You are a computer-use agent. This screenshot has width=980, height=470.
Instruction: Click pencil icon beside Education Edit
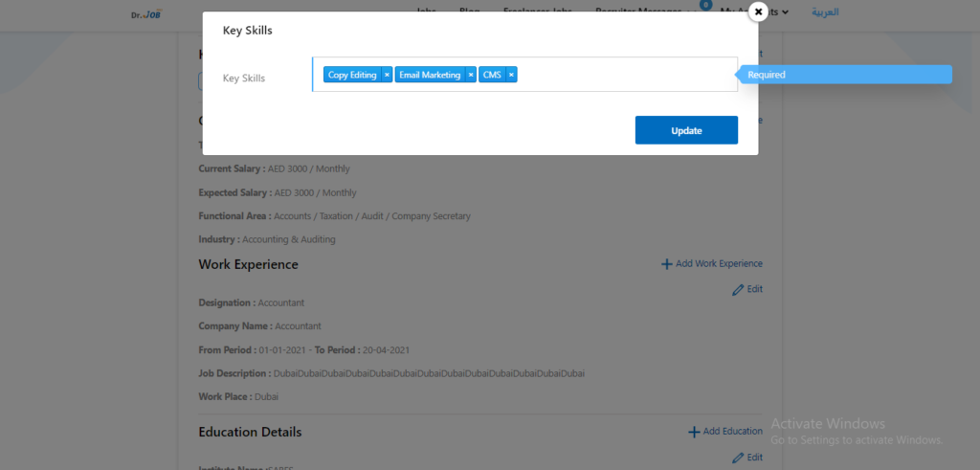(x=738, y=459)
